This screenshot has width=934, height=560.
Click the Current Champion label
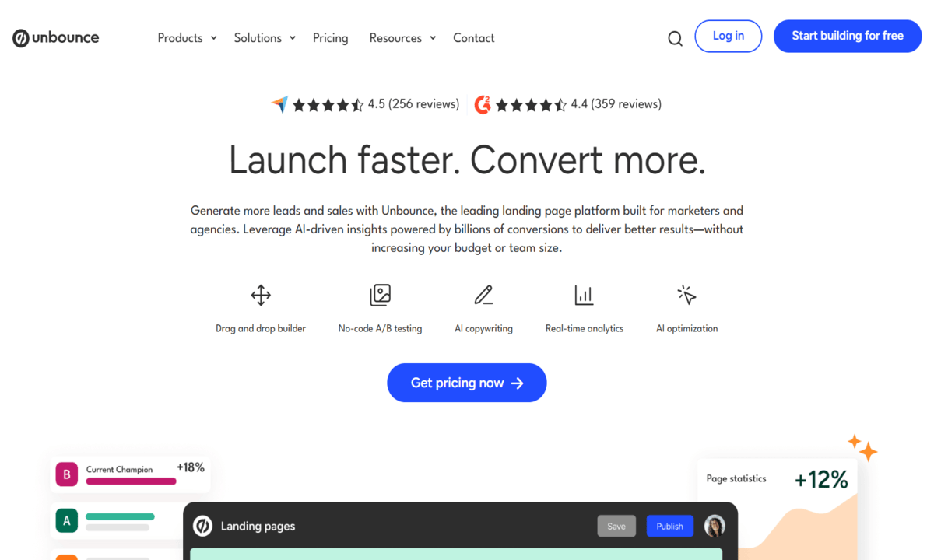pyautogui.click(x=119, y=469)
